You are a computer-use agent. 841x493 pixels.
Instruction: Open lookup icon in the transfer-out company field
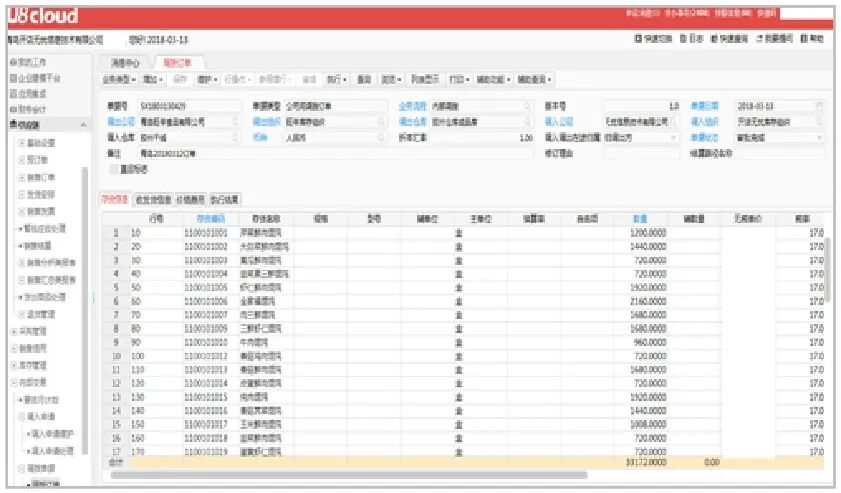point(235,122)
